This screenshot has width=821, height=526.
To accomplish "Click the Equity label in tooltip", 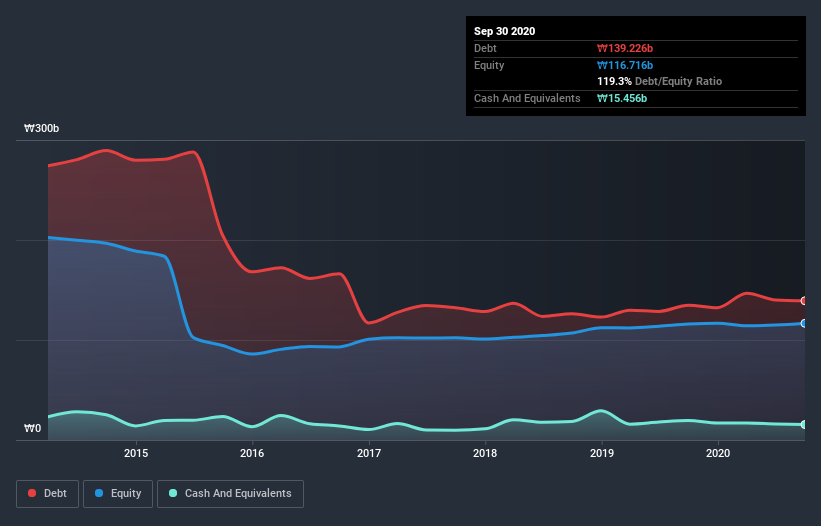I will (x=489, y=65).
